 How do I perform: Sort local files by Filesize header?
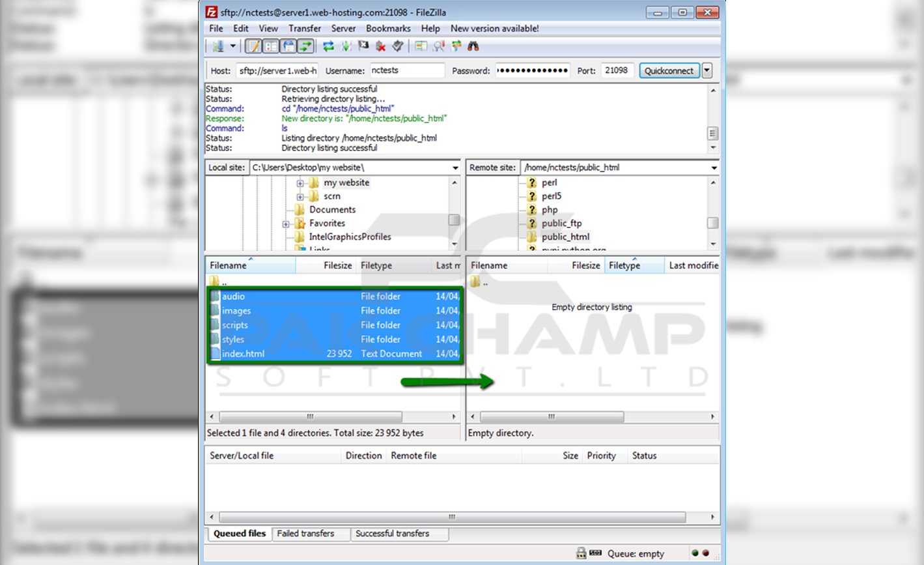326,265
